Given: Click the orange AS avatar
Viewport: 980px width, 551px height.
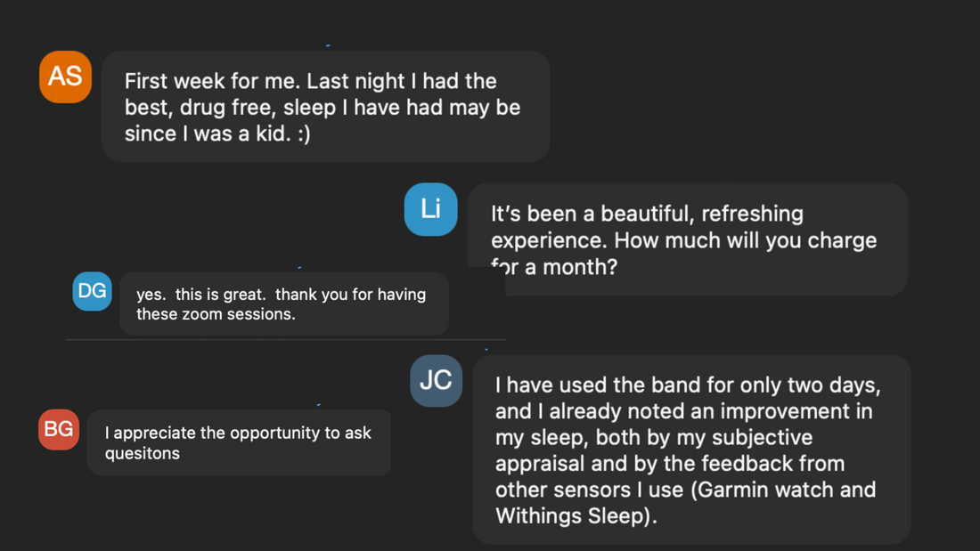Looking at the screenshot, I should click(x=65, y=77).
